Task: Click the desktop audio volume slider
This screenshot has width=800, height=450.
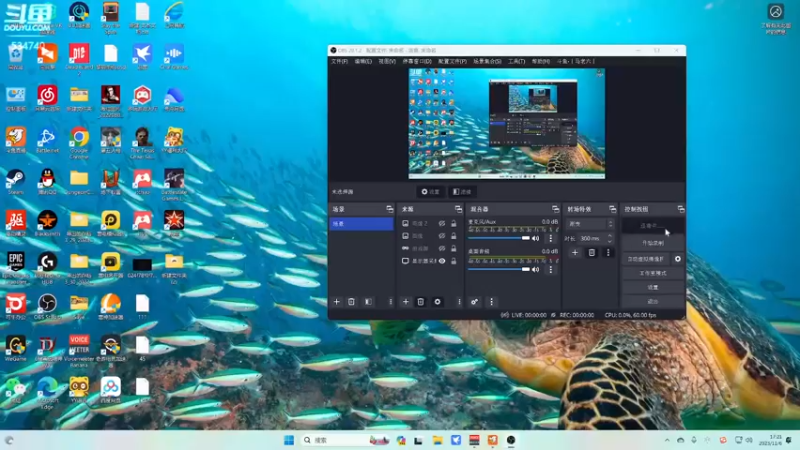Action: pyautogui.click(x=498, y=269)
